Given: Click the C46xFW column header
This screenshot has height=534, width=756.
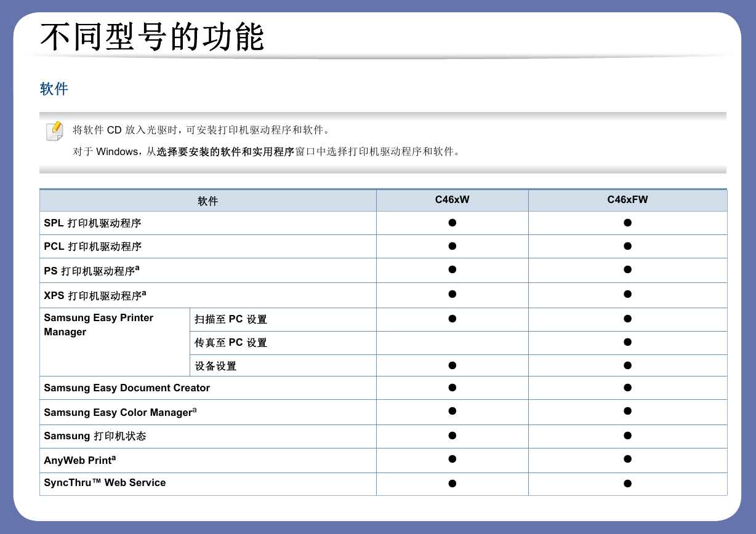Looking at the screenshot, I should [628, 200].
